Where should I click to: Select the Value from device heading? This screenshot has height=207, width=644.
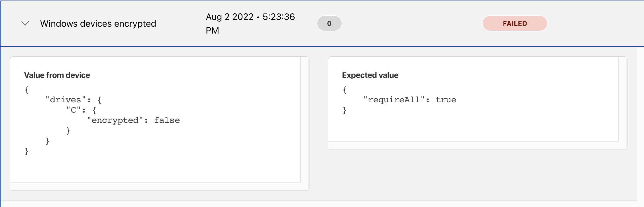[57, 75]
